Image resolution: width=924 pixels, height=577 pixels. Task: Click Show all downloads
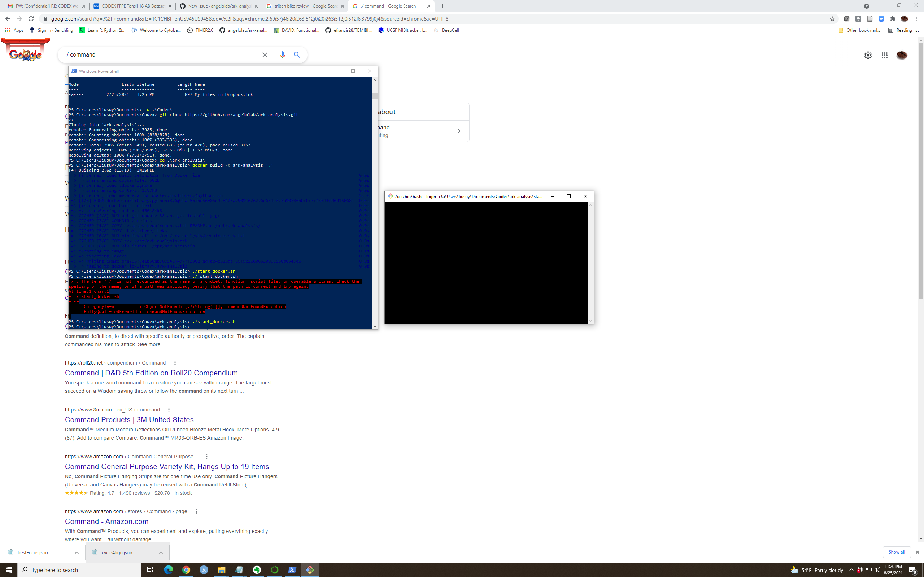tap(896, 552)
